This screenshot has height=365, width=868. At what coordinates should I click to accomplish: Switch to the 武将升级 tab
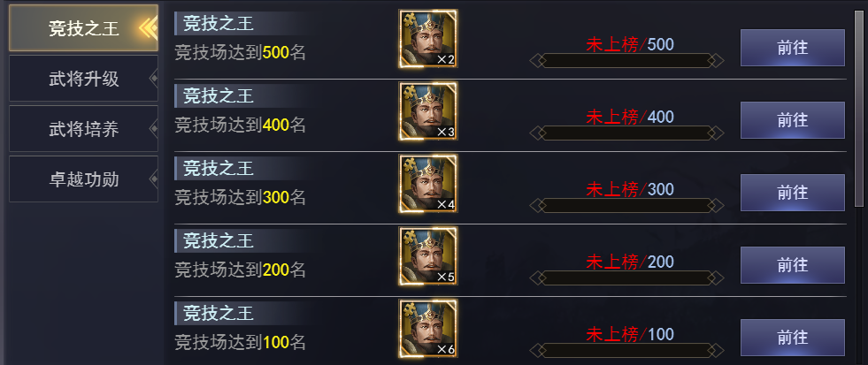pyautogui.click(x=83, y=79)
